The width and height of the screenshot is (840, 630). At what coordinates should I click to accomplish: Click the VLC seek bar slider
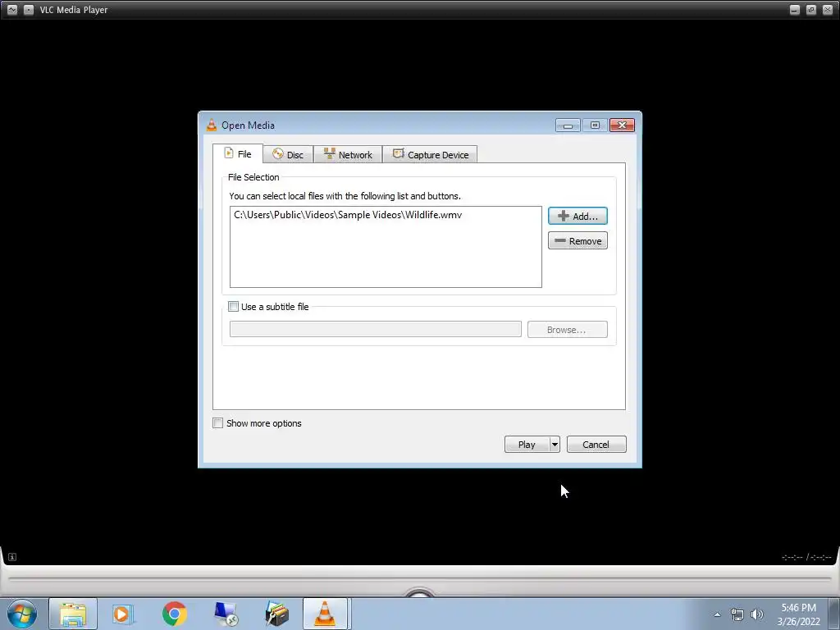pos(419,578)
